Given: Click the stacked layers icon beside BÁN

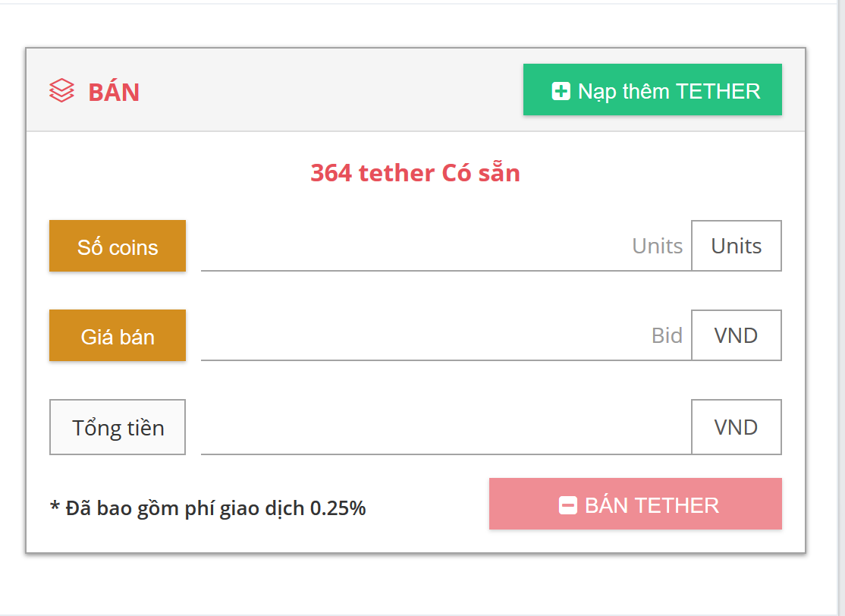Looking at the screenshot, I should (x=61, y=92).
